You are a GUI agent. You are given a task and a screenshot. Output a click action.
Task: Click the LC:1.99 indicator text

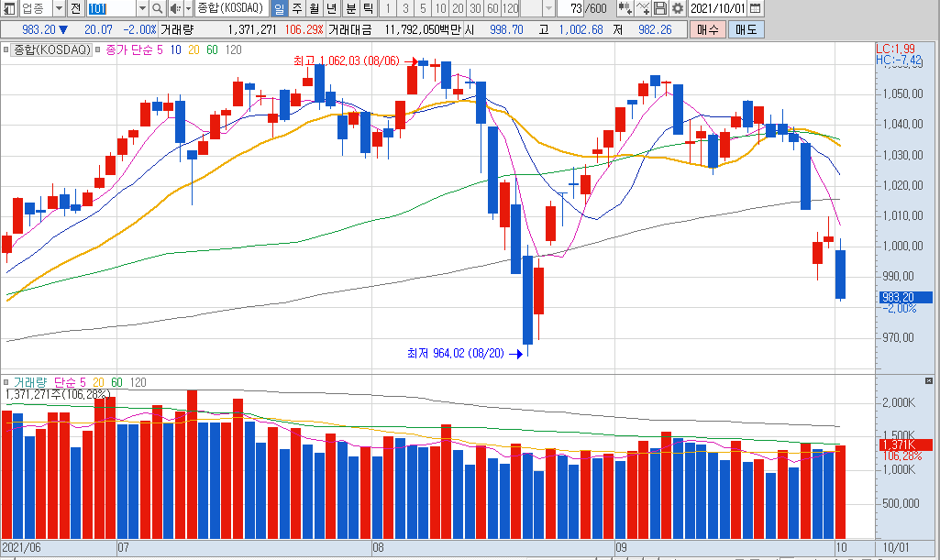tap(896, 49)
